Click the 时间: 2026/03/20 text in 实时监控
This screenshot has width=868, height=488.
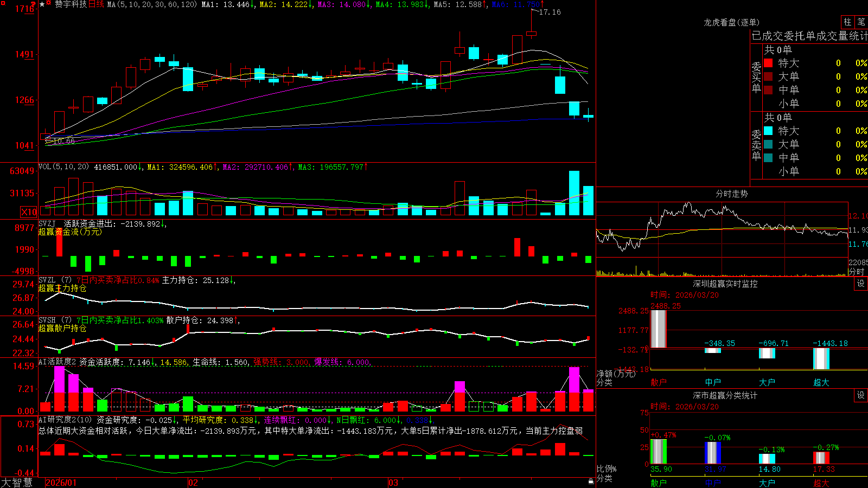coord(684,295)
